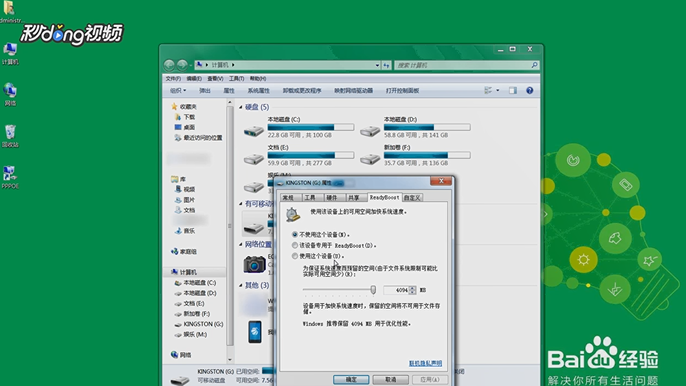
Task: Switch to the 自定义 tab in properties
Action: (412, 198)
